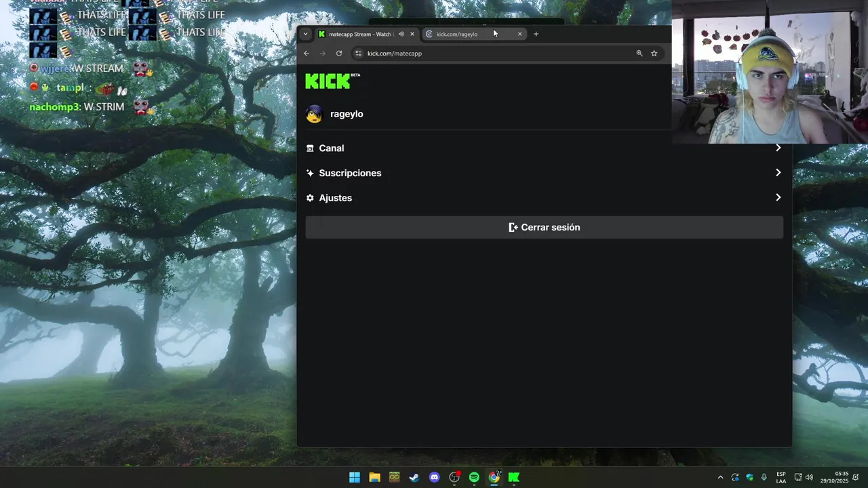Click the webcam overlay thumbnail
The height and width of the screenshot is (488, 868).
770,72
